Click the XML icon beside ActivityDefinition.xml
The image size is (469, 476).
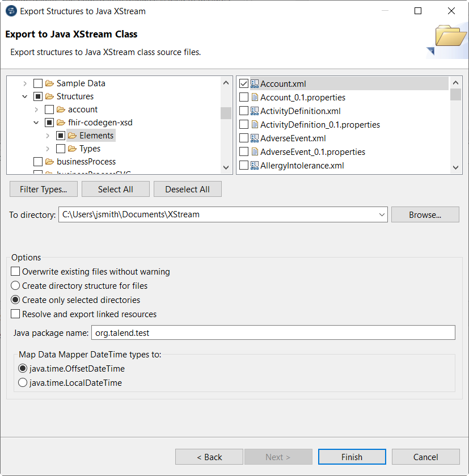click(255, 111)
